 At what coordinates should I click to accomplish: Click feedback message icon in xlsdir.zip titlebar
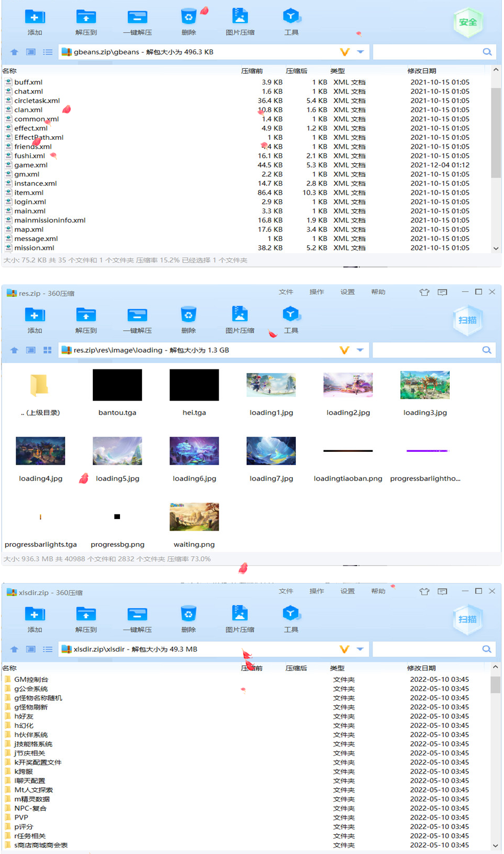442,592
